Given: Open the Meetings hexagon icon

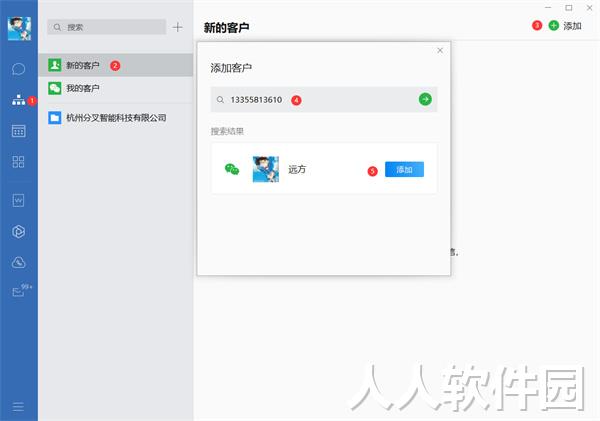Looking at the screenshot, I should click(18, 232).
